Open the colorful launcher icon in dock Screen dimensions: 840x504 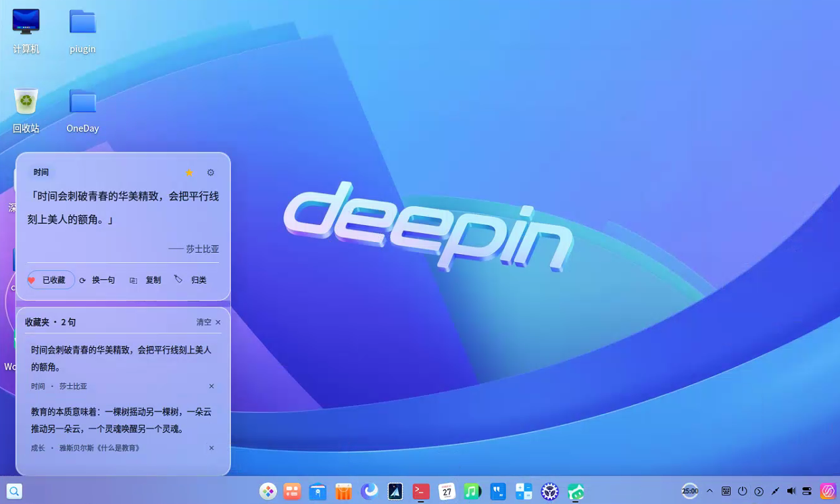(x=268, y=491)
